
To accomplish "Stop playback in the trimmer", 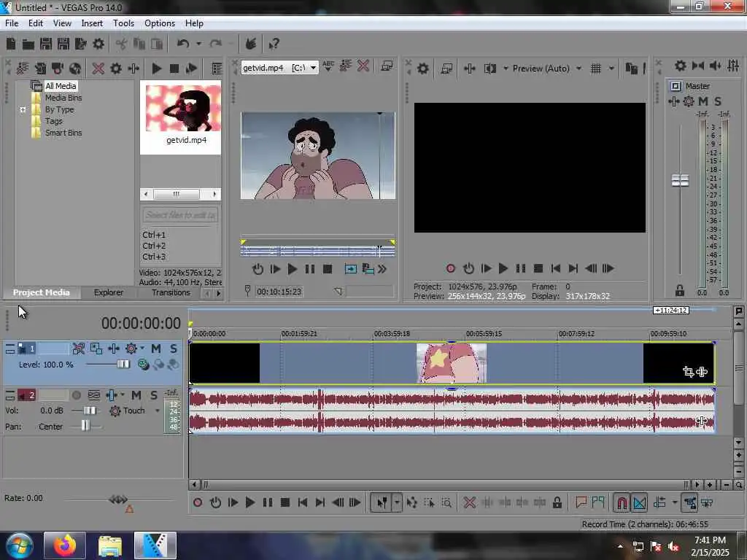I will click(328, 269).
